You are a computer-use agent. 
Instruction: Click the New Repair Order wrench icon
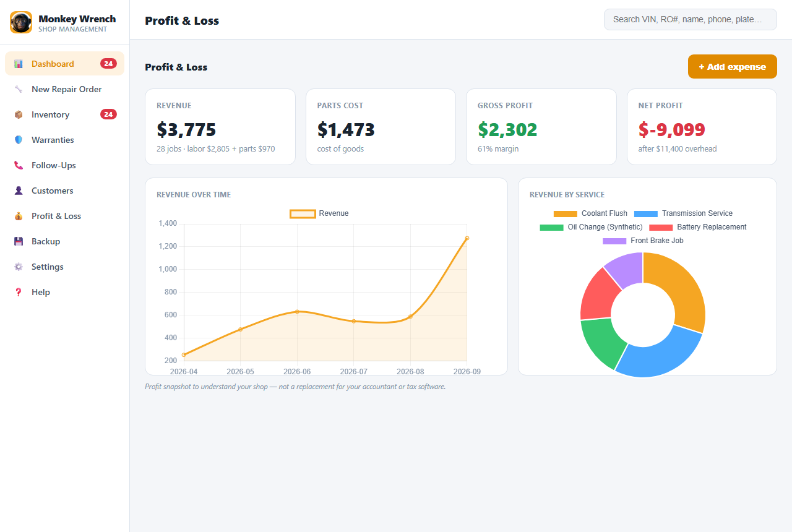[x=19, y=89]
